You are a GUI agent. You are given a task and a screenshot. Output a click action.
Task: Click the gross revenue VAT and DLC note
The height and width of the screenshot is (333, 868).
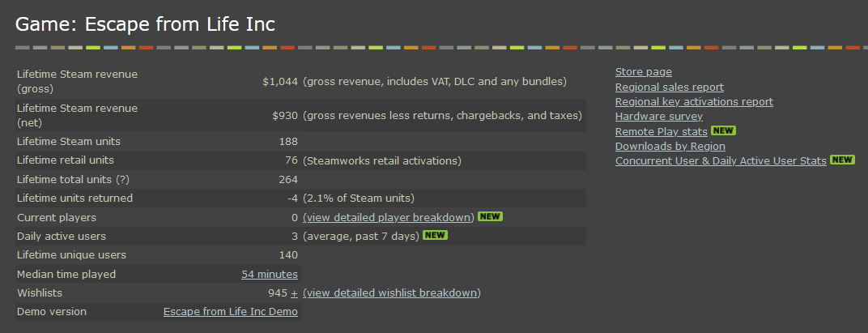coord(435,82)
